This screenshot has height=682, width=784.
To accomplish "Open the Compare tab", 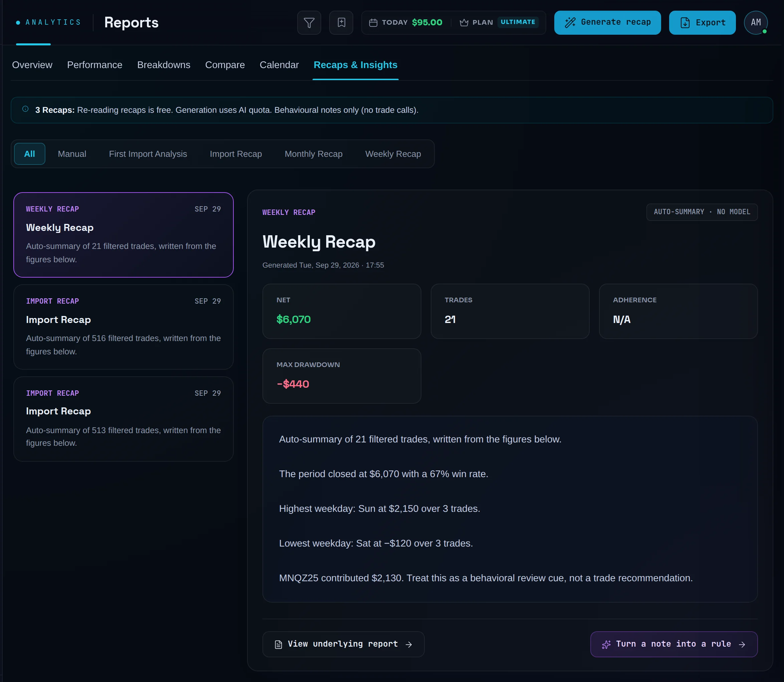I will (x=225, y=65).
